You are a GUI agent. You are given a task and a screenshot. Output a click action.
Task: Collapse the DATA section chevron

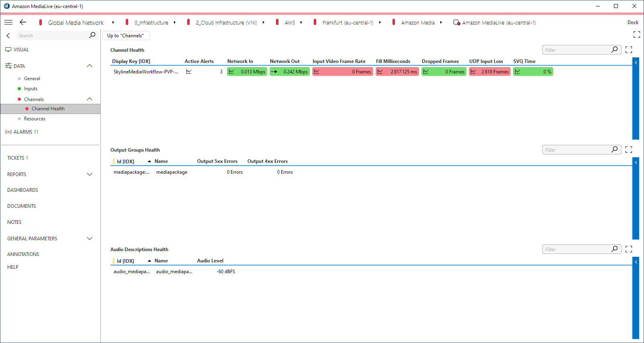(x=90, y=66)
